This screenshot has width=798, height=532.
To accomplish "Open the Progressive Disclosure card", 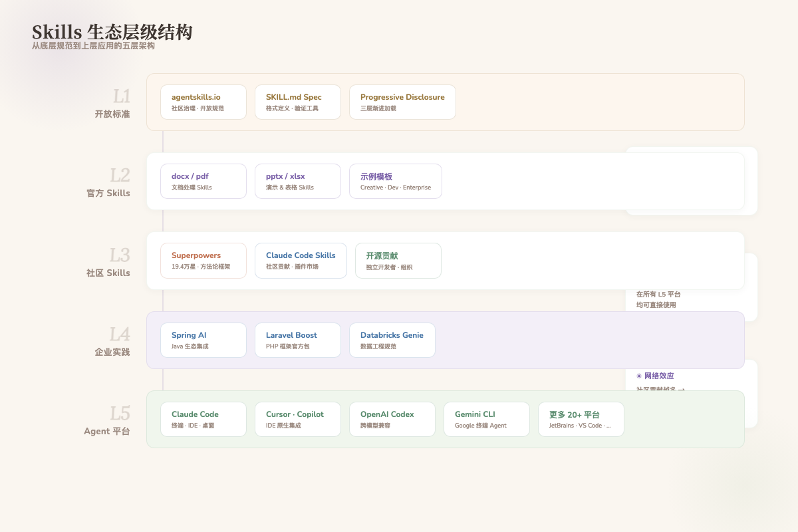I will tap(402, 102).
